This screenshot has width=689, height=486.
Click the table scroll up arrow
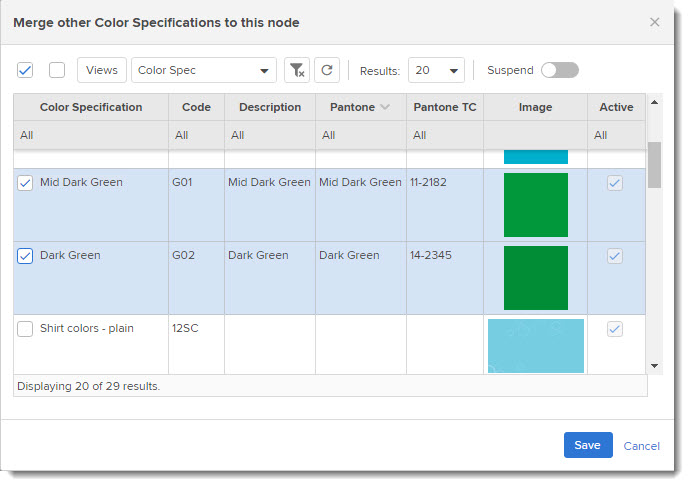coord(654,102)
